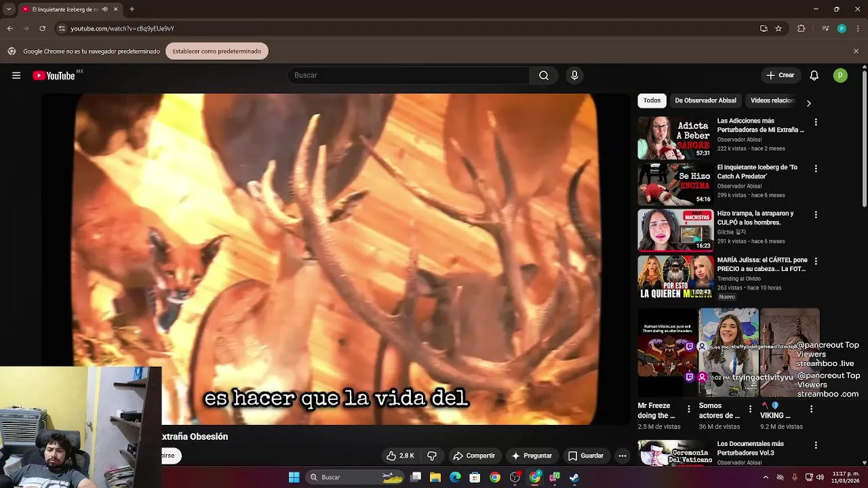Open title El Inquietante Iceberg de 'To Catch A Predator'
This screenshot has height=488, width=868.
(757, 171)
